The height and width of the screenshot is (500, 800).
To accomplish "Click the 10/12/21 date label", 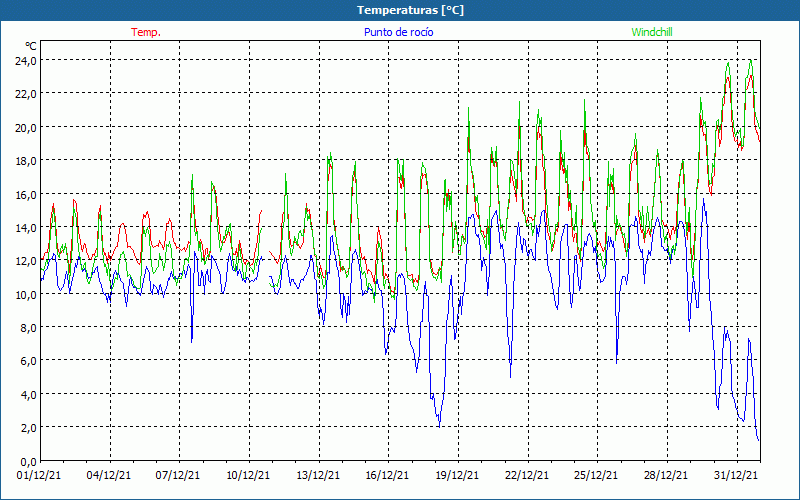I will click(x=248, y=475).
